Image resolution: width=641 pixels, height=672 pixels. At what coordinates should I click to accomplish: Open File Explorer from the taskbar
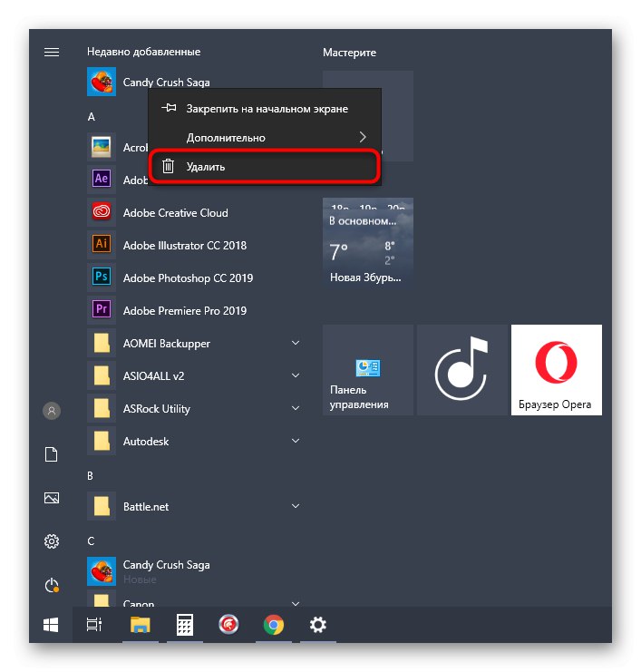pyautogui.click(x=141, y=625)
